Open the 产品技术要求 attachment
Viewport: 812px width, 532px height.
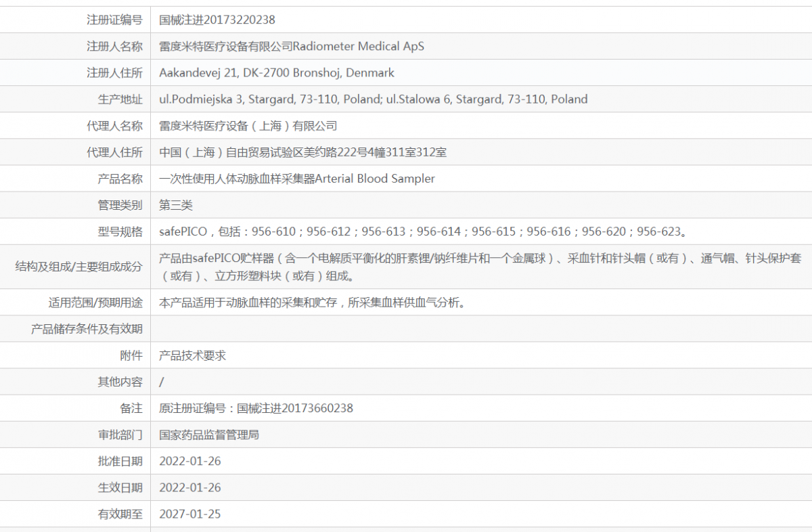pos(193,355)
